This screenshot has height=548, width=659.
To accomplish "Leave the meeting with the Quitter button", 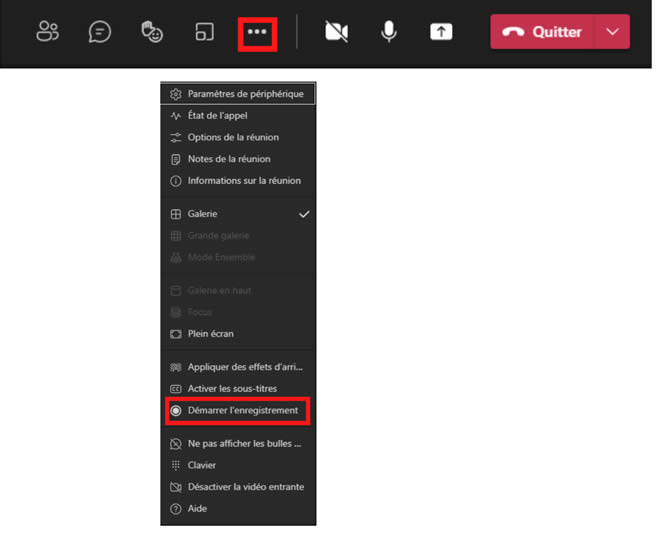I will tap(542, 32).
